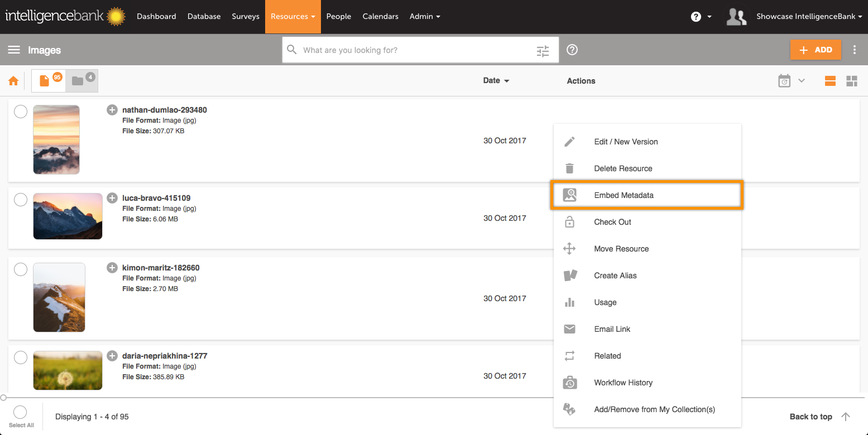This screenshot has width=868, height=435.
Task: Click plus icon next to nathan-dumlao-293480
Action: [112, 110]
